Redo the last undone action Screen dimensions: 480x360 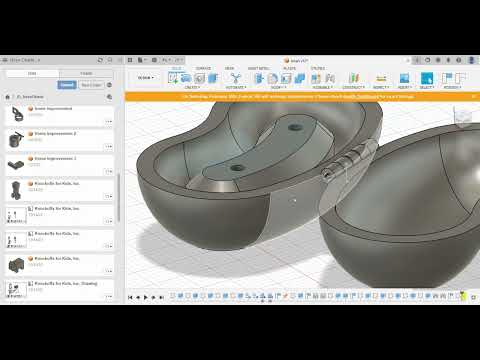click(x=178, y=60)
